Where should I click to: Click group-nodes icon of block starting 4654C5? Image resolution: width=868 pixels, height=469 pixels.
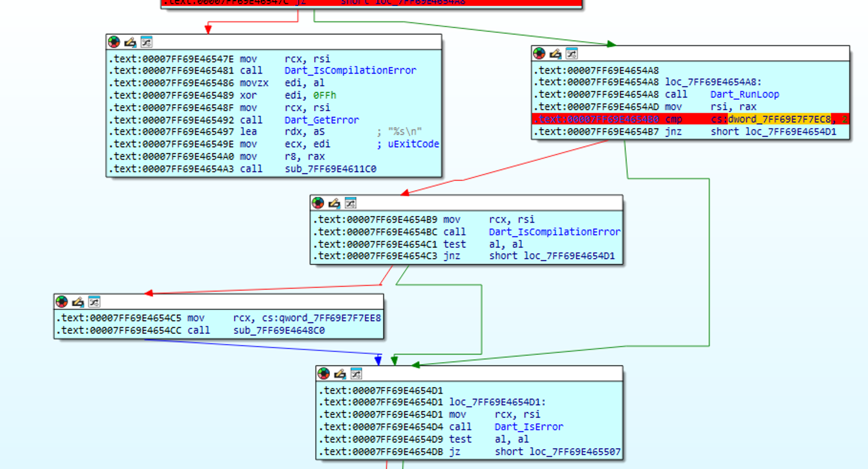click(x=94, y=301)
